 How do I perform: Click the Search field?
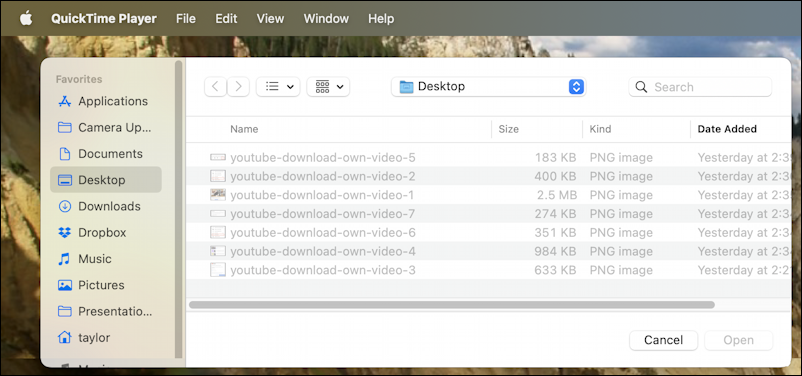click(x=700, y=87)
